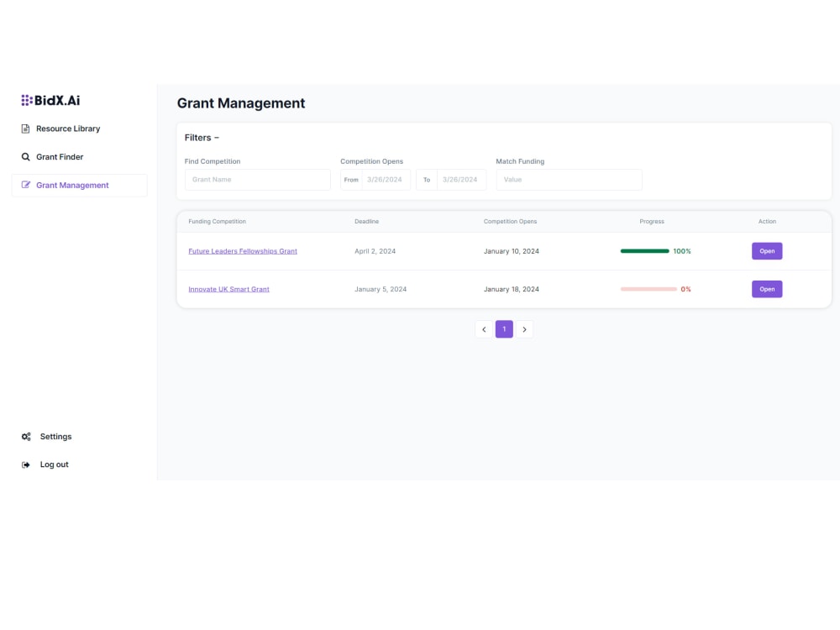Open Innovate UK Smart Grant link
This screenshot has height=630, width=840.
[x=228, y=289]
